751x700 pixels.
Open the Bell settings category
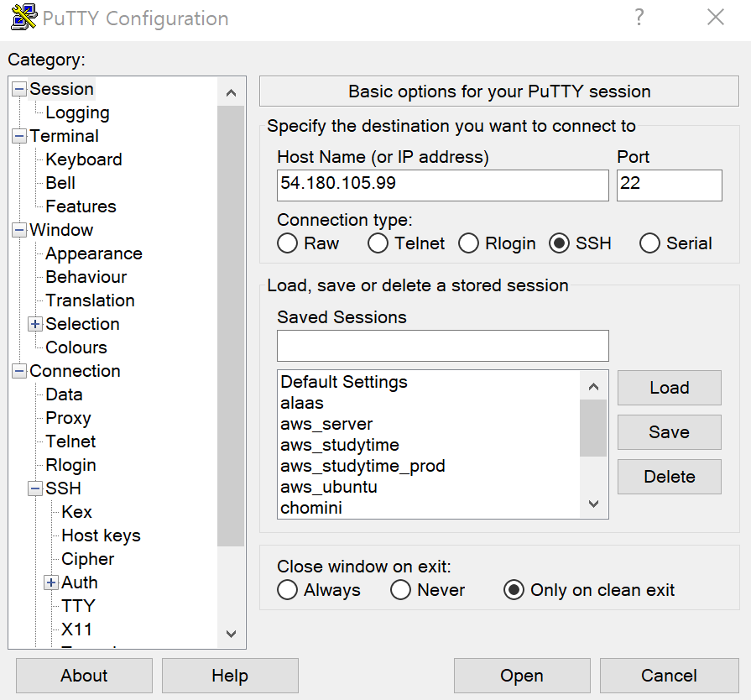point(60,183)
